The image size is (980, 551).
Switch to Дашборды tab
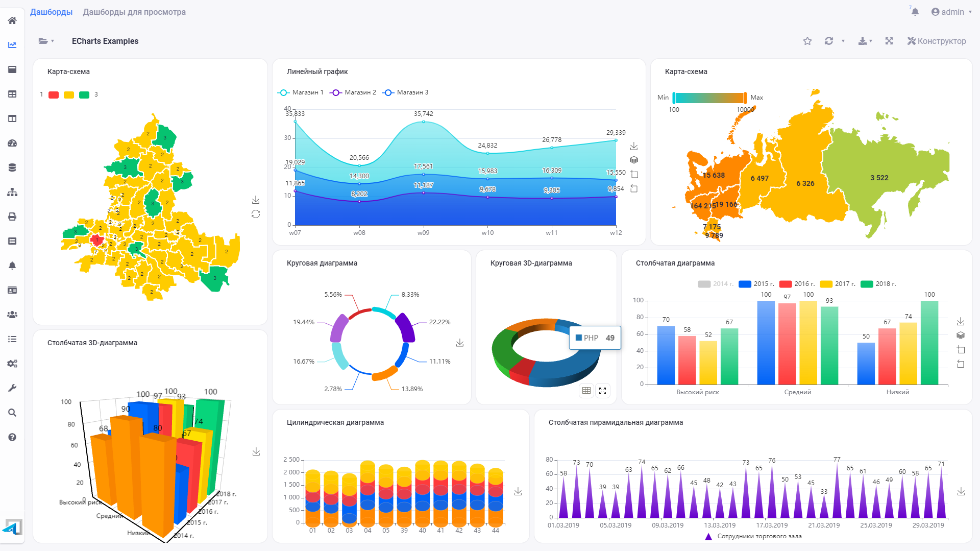click(51, 12)
